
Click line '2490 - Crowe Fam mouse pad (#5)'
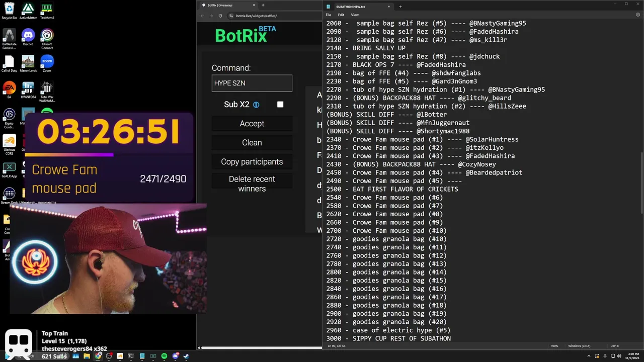click(x=394, y=181)
